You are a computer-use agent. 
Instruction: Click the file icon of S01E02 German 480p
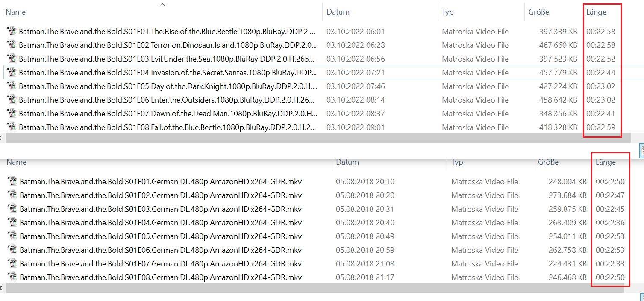point(13,195)
